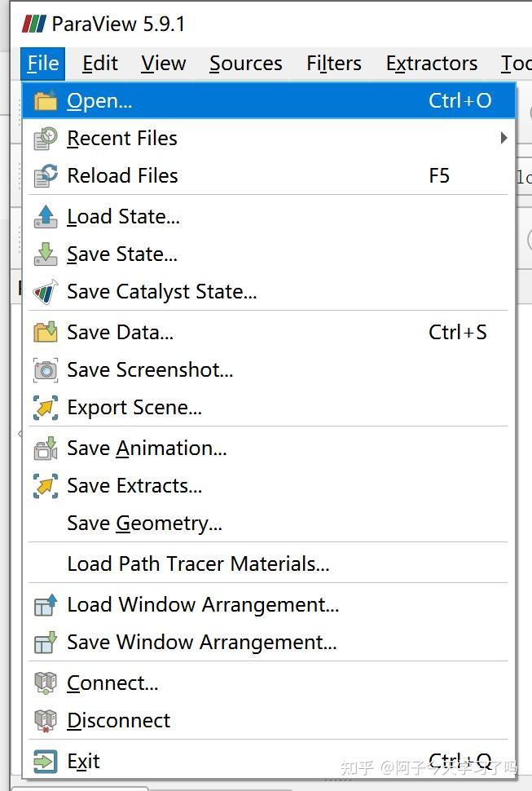Click the Reload Files refresh icon
This screenshot has width=532, height=791.
click(x=46, y=175)
